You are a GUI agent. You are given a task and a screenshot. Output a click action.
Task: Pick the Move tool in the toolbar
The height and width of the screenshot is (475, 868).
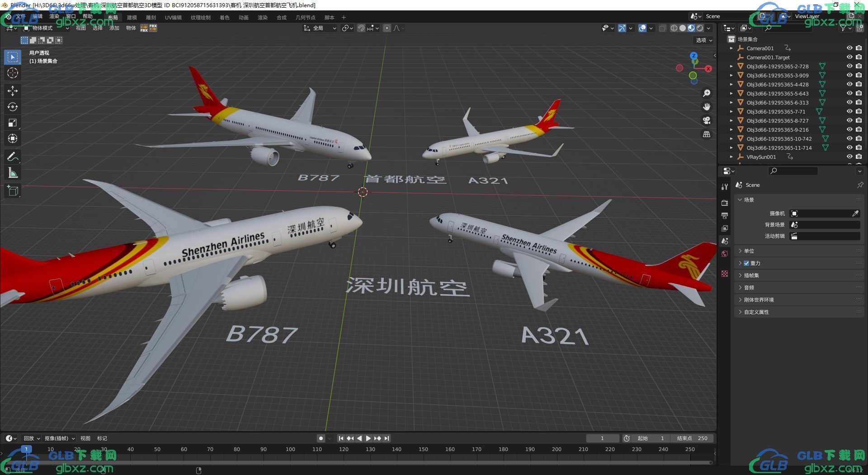(x=13, y=91)
